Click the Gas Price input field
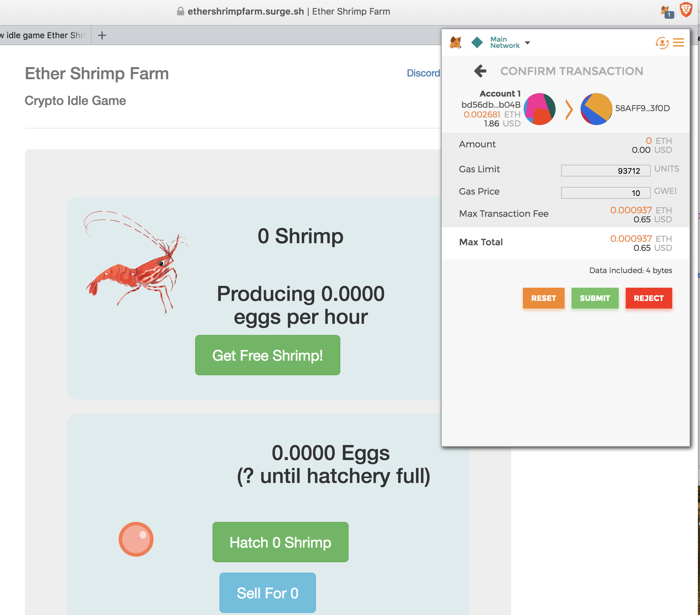Screen dimensions: 700x615 point(606,193)
